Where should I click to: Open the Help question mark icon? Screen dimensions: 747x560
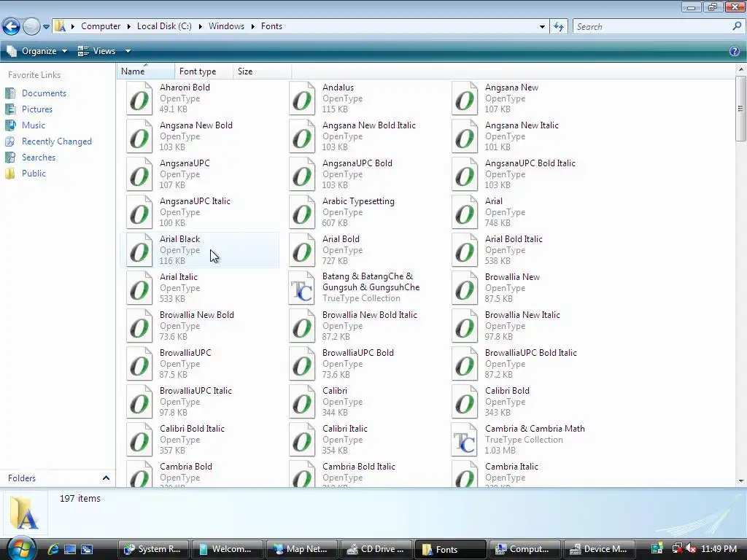(x=734, y=51)
